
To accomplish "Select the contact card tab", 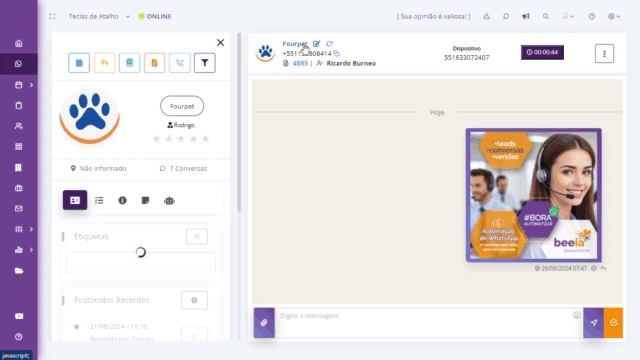I will point(75,200).
